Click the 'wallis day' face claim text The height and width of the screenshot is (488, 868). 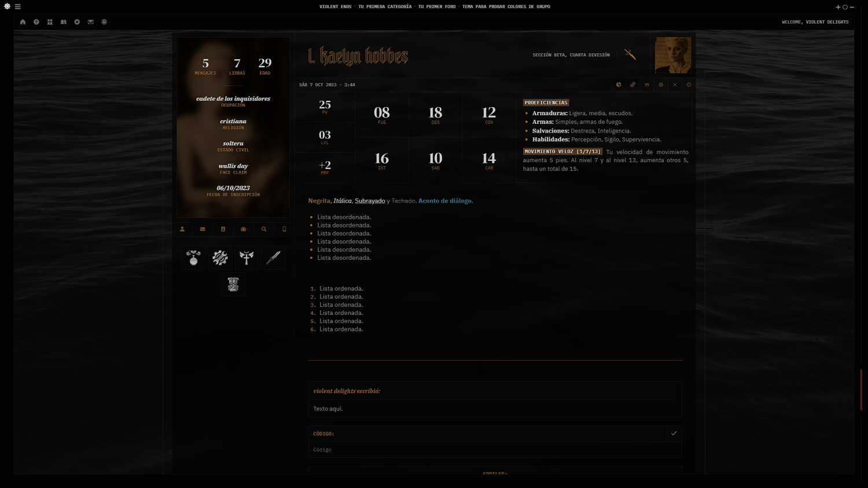233,166
